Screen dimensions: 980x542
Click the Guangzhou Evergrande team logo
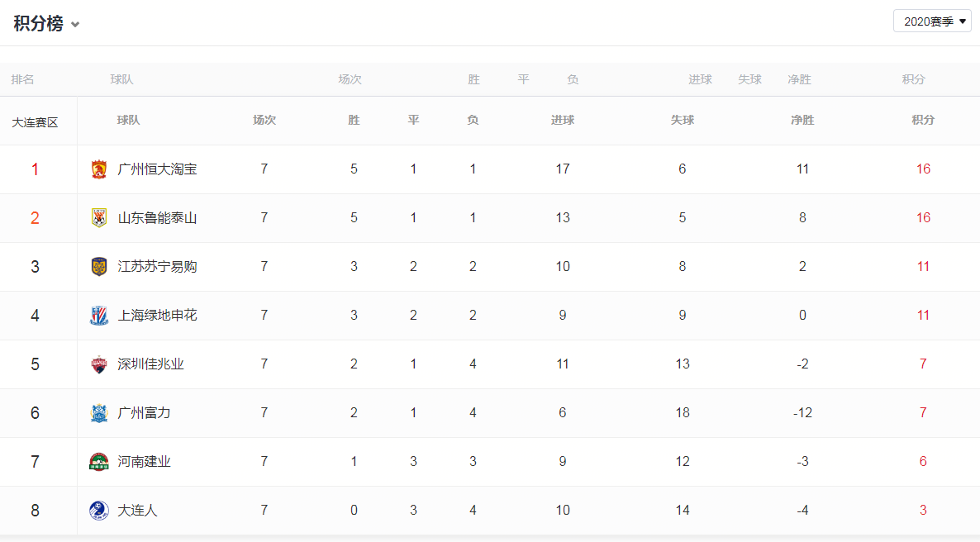(x=99, y=169)
